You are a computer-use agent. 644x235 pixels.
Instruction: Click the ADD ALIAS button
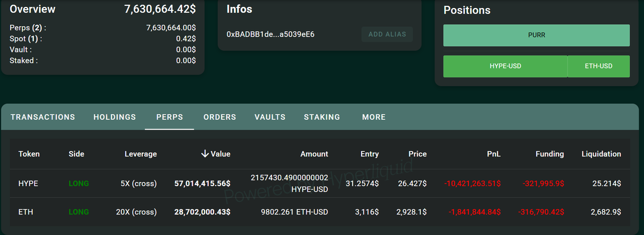387,34
